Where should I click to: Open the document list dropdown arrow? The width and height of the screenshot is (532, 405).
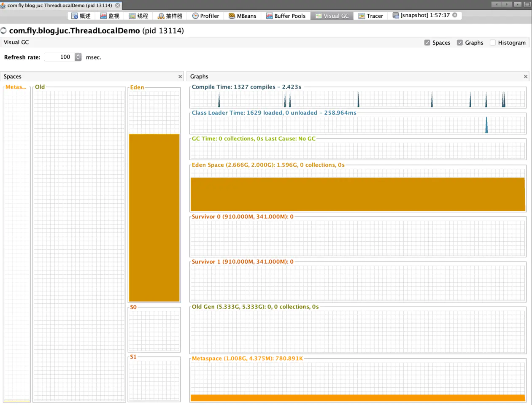tap(517, 5)
